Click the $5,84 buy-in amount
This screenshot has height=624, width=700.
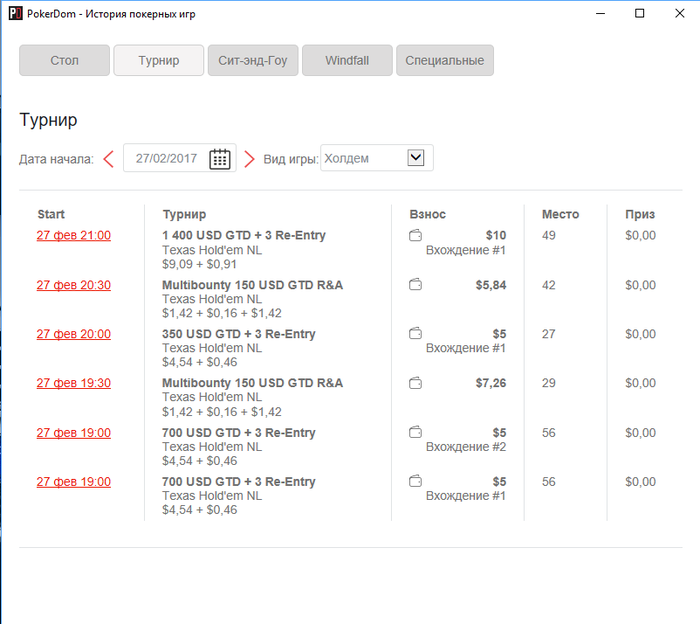491,285
